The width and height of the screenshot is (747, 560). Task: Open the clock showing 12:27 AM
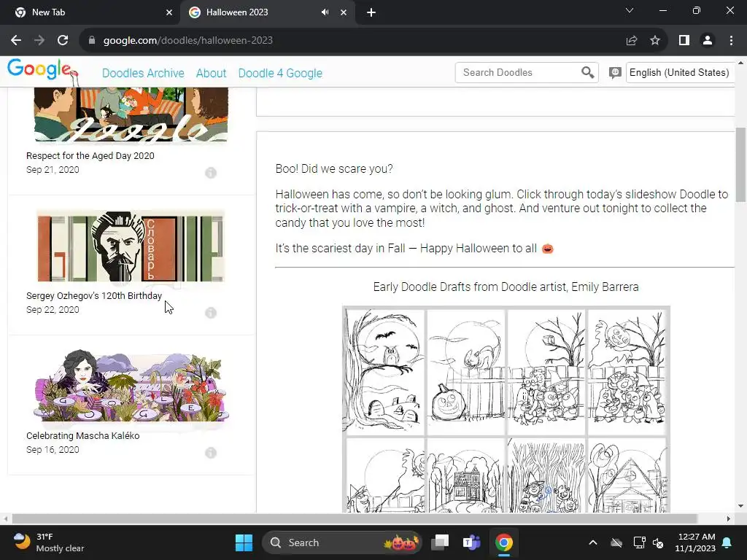tap(695, 542)
